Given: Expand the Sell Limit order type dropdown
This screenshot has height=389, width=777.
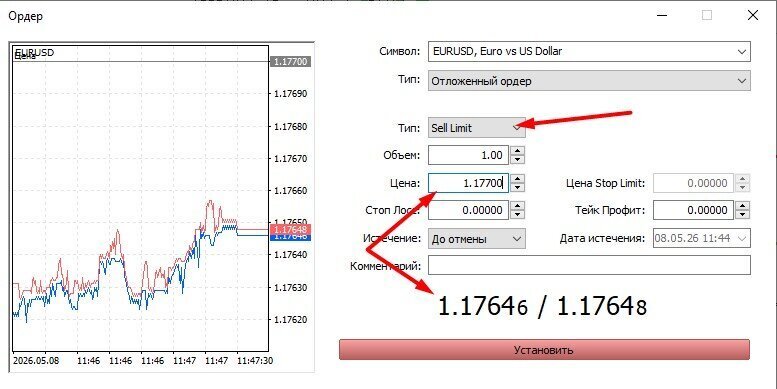Looking at the screenshot, I should click(x=477, y=128).
